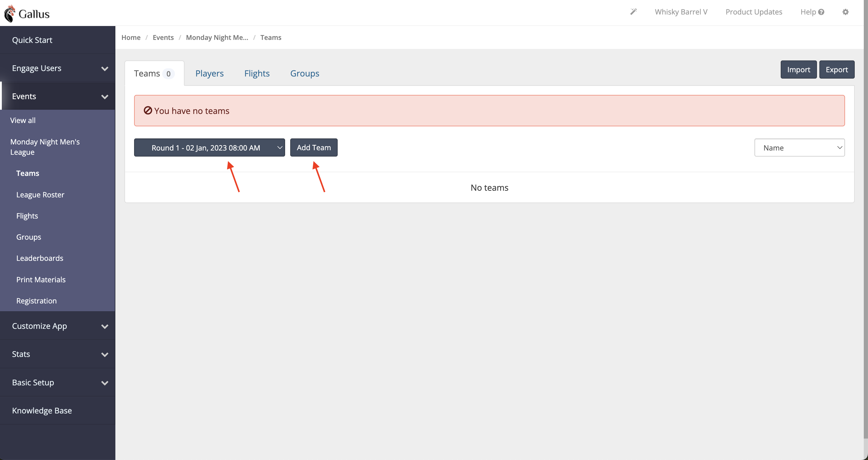Click the Gallus rooster logo
Viewport: 868px width, 460px height.
click(x=9, y=14)
